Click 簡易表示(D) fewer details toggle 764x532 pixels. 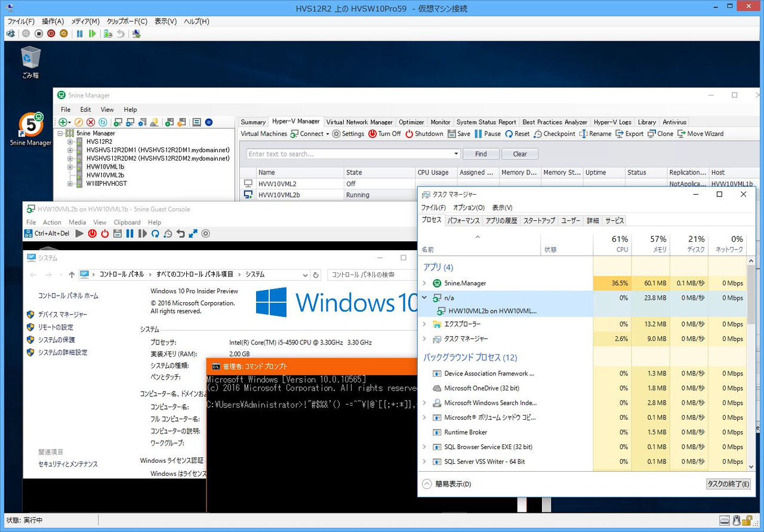[446, 484]
